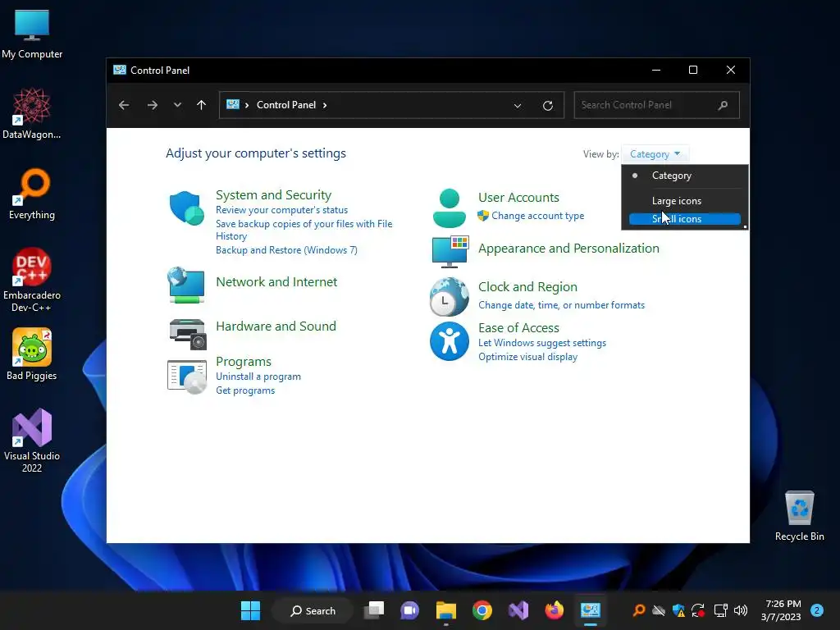Open Recycle Bin on desktop
840x630 pixels.
[x=799, y=516]
